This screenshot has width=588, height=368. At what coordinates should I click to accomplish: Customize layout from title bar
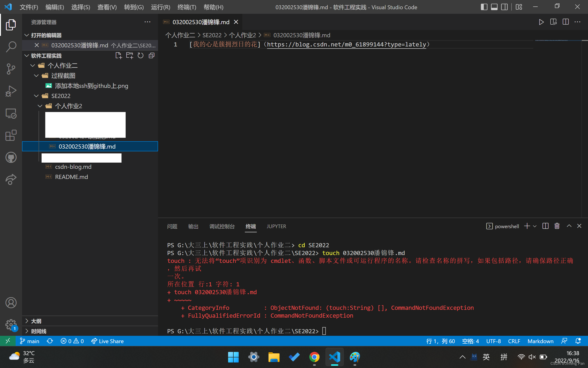[519, 7]
